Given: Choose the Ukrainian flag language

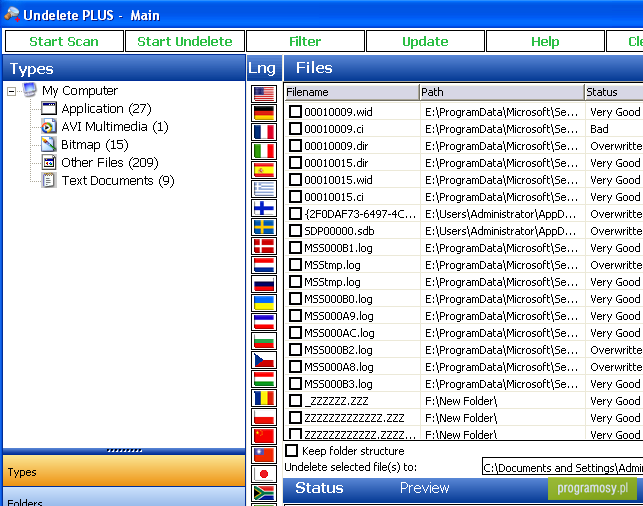Looking at the screenshot, I should 264,303.
